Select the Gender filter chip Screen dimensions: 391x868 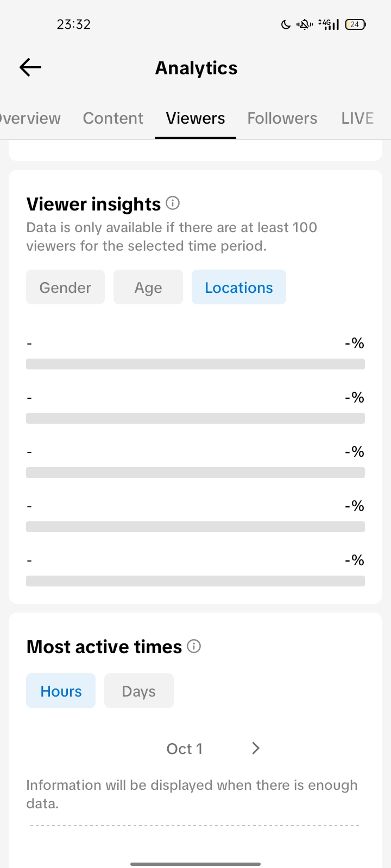[65, 288]
